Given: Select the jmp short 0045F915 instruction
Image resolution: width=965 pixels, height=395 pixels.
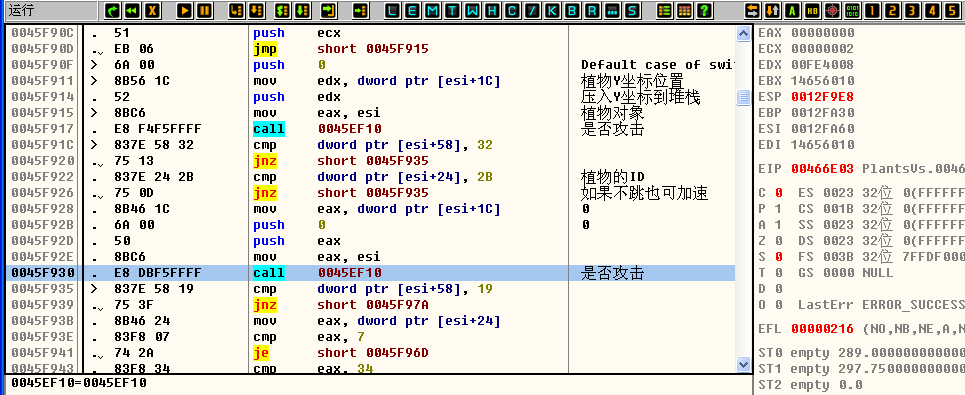Looking at the screenshot, I should coord(341,49).
